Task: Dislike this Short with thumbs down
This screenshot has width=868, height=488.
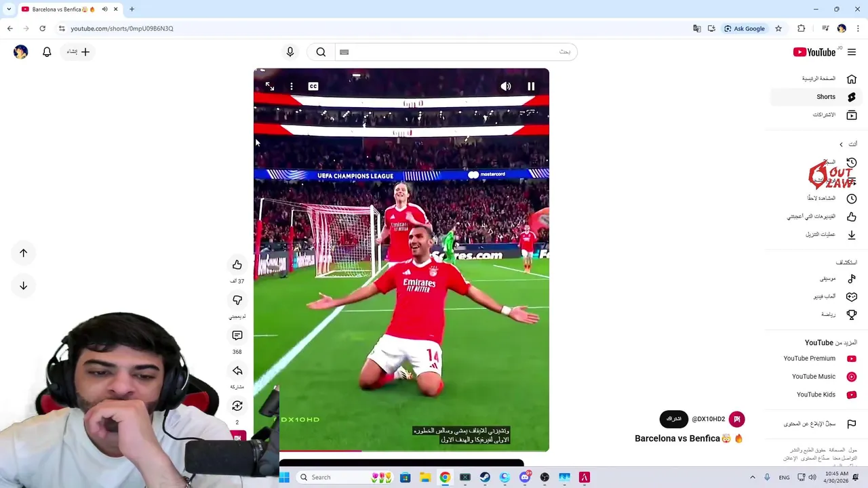Action: [x=237, y=300]
